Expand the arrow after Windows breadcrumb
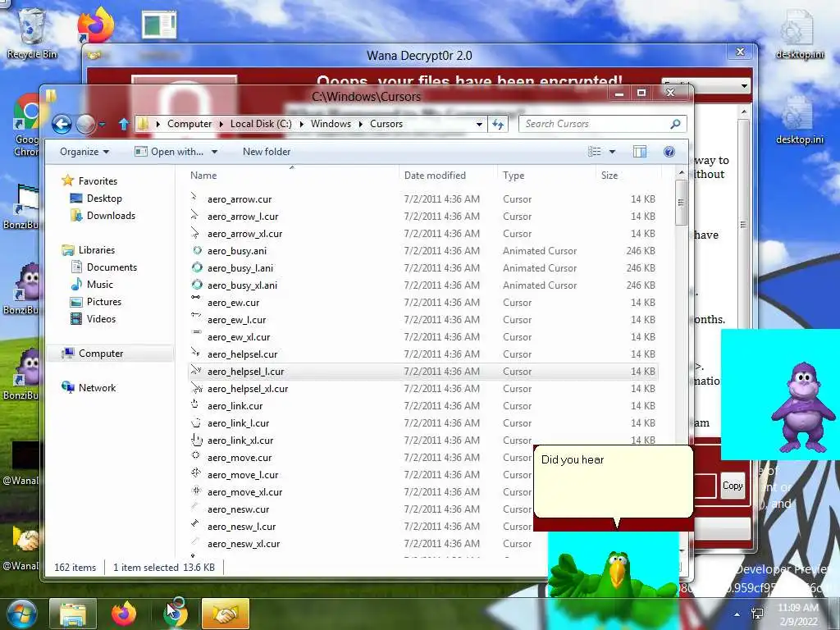Screen dimensions: 840x630 (361, 125)
